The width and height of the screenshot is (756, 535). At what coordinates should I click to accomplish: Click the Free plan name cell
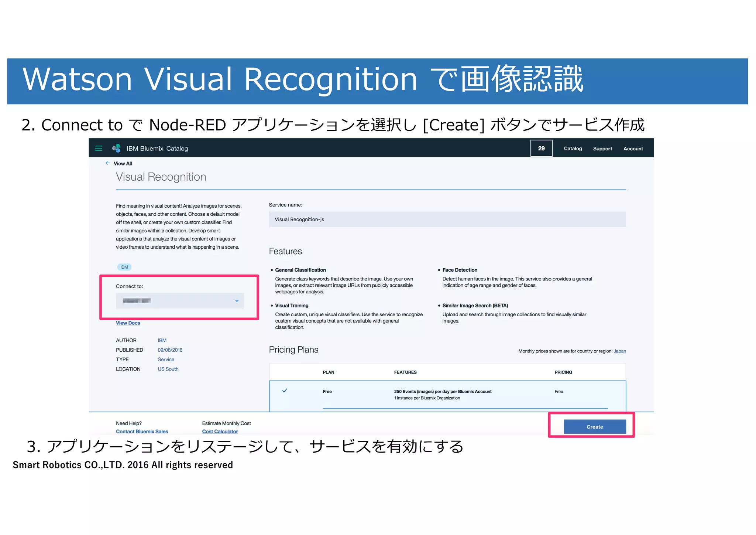coord(327,392)
